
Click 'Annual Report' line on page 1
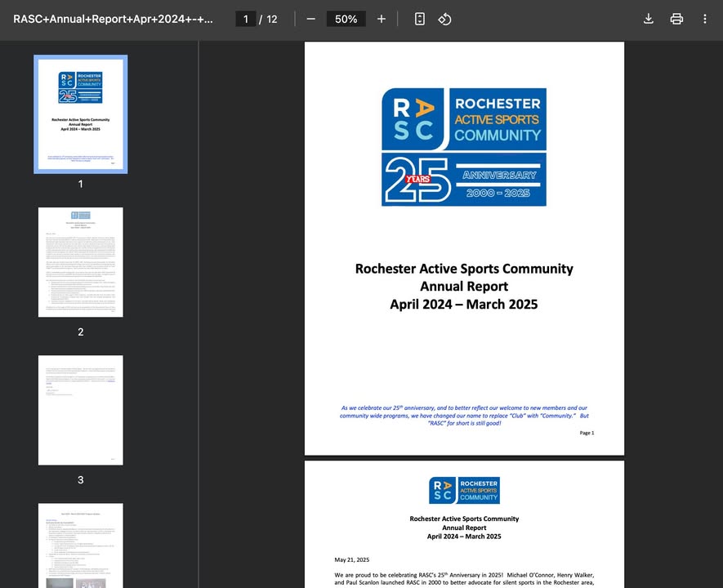click(x=464, y=286)
